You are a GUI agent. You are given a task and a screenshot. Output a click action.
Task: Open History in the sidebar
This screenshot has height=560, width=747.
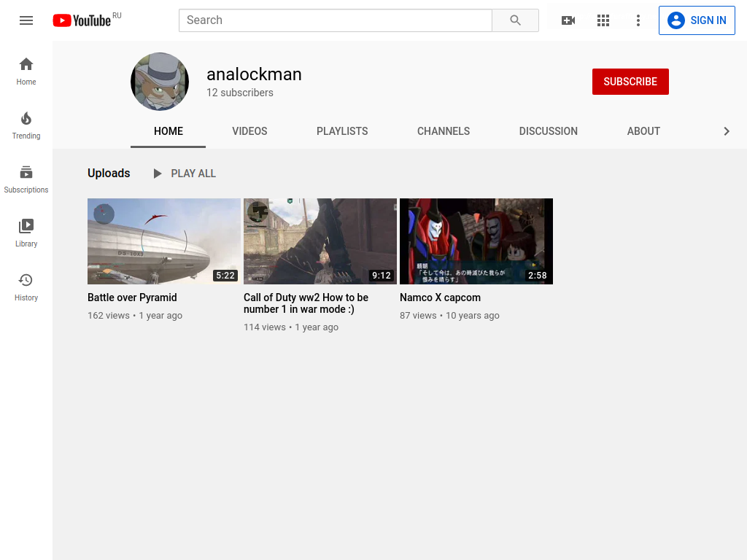pos(26,287)
